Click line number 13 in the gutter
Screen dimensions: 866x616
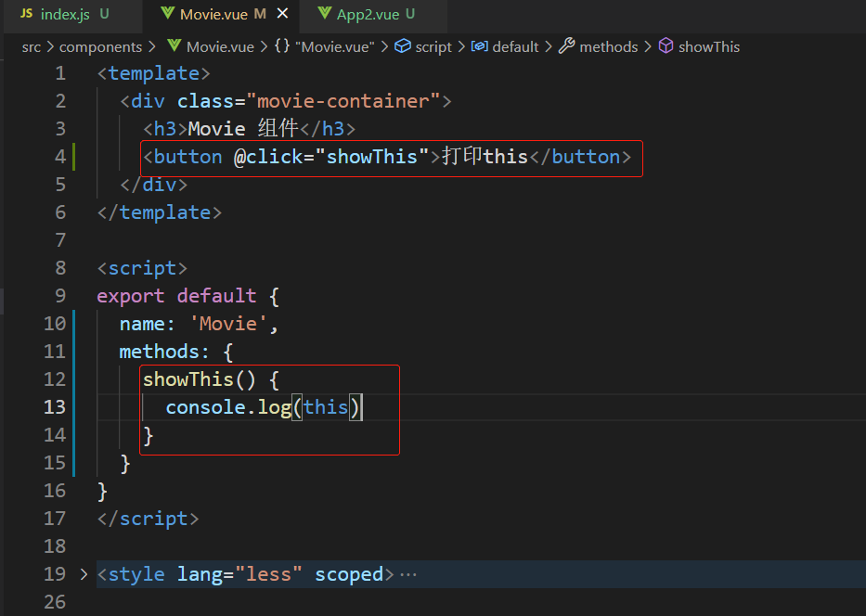point(55,407)
